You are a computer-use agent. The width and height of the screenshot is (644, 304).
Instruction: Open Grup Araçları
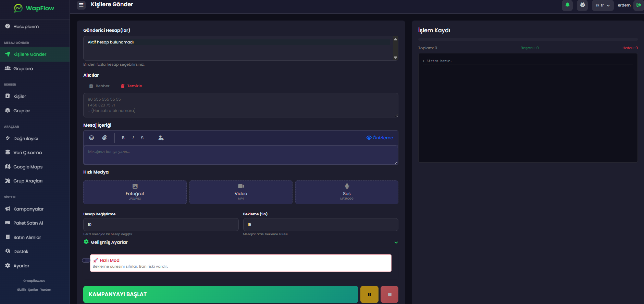point(35,181)
